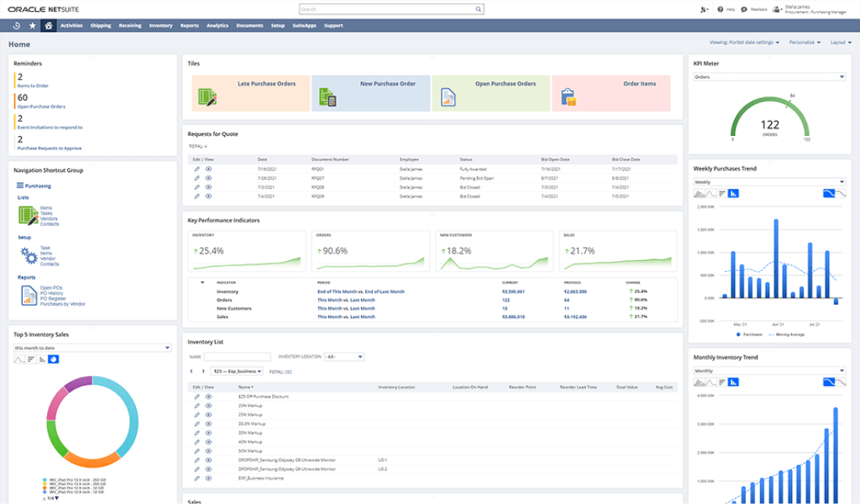Viewport: 860px width, 504px height.
Task: Open the Reports menu
Action: [x=189, y=26]
